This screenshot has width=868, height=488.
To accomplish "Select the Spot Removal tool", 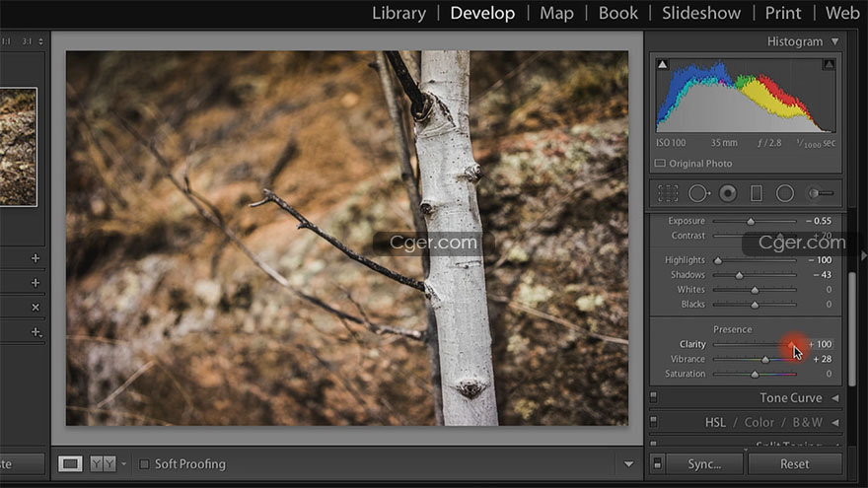I will [698, 193].
